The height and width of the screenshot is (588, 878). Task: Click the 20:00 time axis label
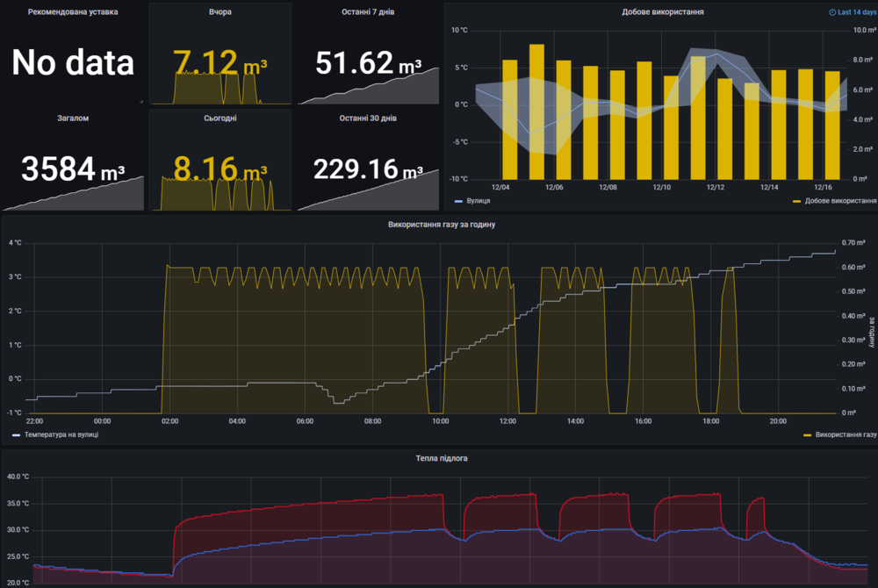(778, 421)
